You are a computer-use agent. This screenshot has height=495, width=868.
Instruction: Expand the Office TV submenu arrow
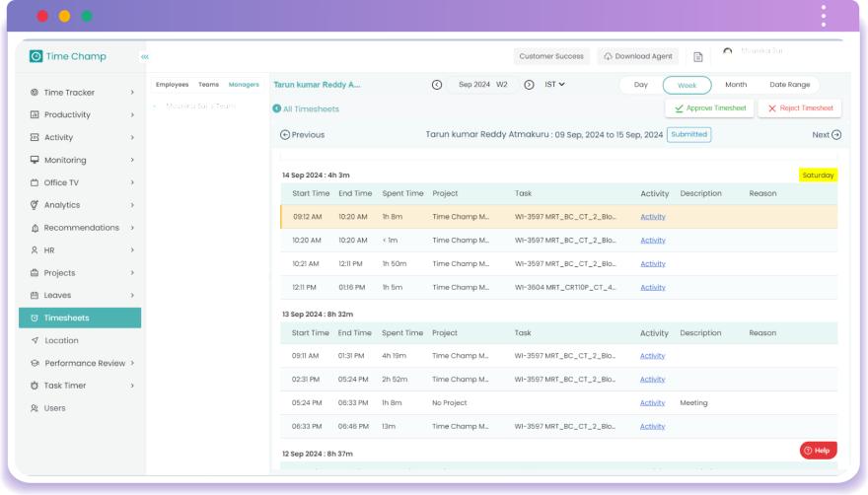pos(132,182)
